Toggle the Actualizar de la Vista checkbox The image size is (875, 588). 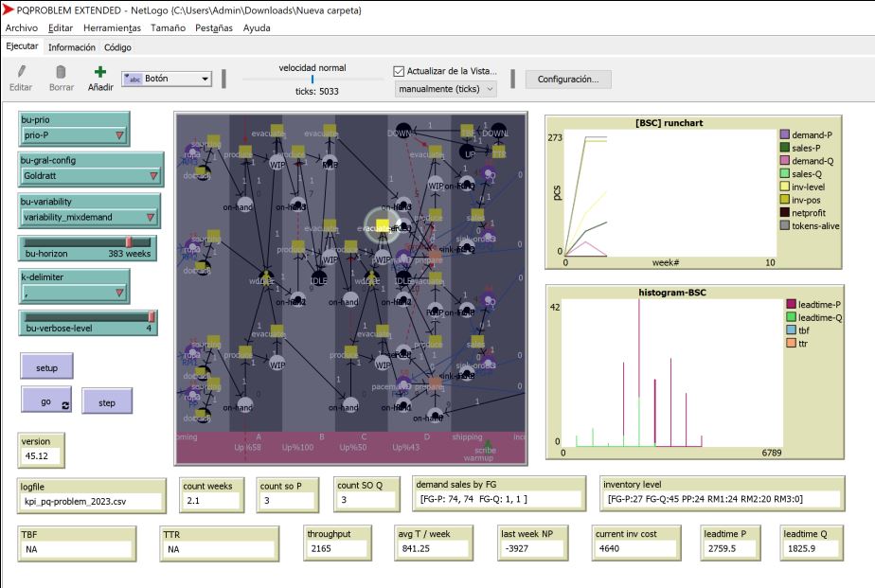399,71
